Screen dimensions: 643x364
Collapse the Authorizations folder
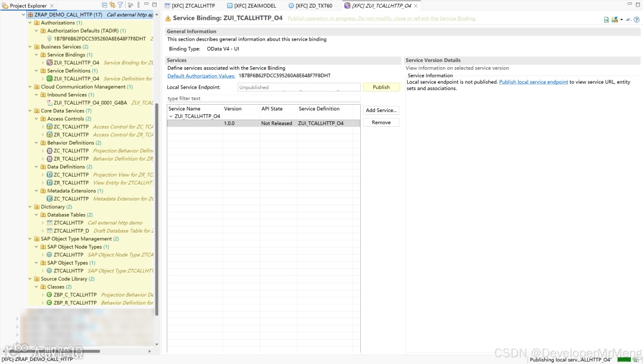click(x=30, y=23)
